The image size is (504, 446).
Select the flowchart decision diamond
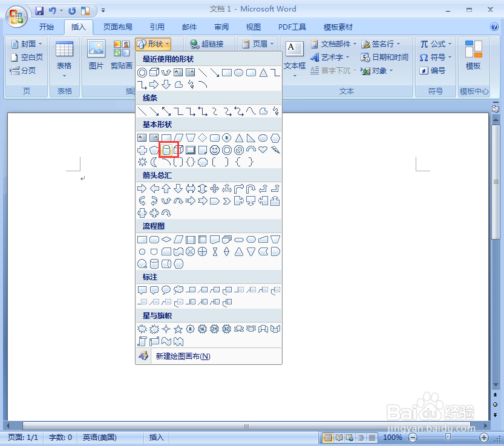[x=166, y=239]
